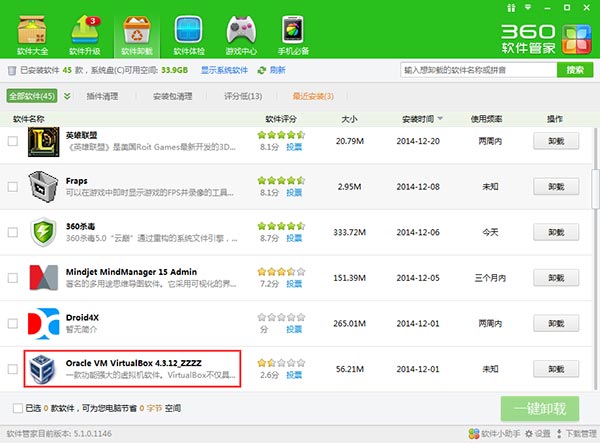600x443 pixels.
Task: Click 卸载 button for Mindjet MindManager
Action: [549, 277]
